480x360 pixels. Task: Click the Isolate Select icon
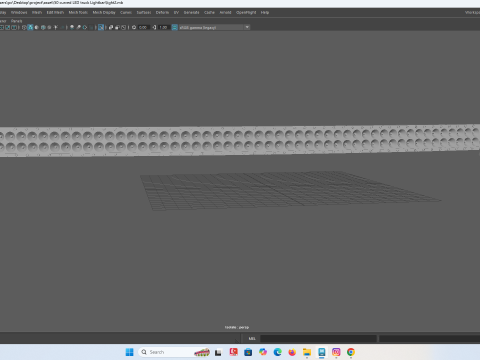point(101,27)
